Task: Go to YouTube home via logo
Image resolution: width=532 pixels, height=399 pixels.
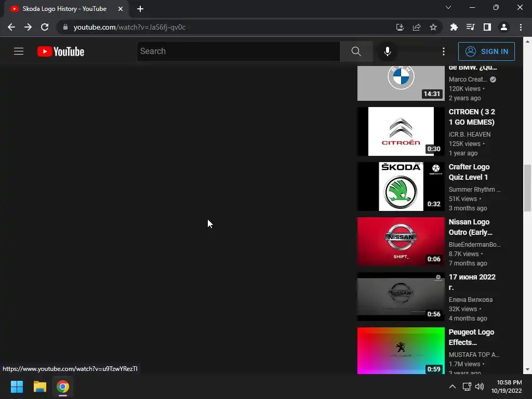Action: coord(61,51)
